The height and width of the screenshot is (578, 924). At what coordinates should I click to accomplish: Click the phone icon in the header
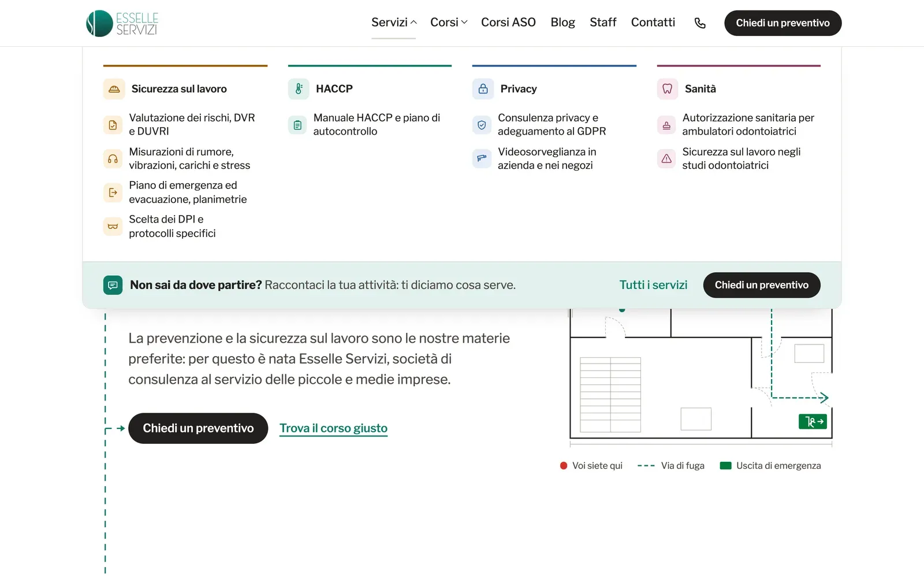[700, 23]
